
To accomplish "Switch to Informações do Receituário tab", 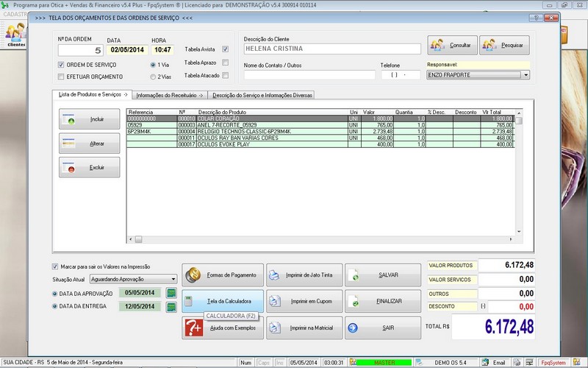I will coord(171,95).
